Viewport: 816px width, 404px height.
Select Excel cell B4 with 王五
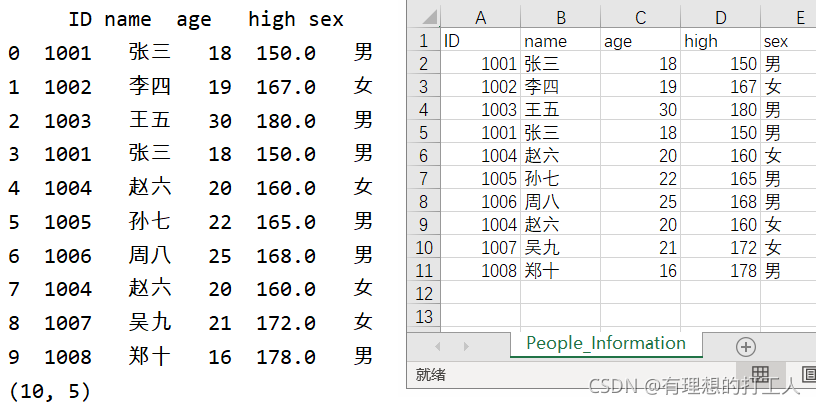pos(560,109)
